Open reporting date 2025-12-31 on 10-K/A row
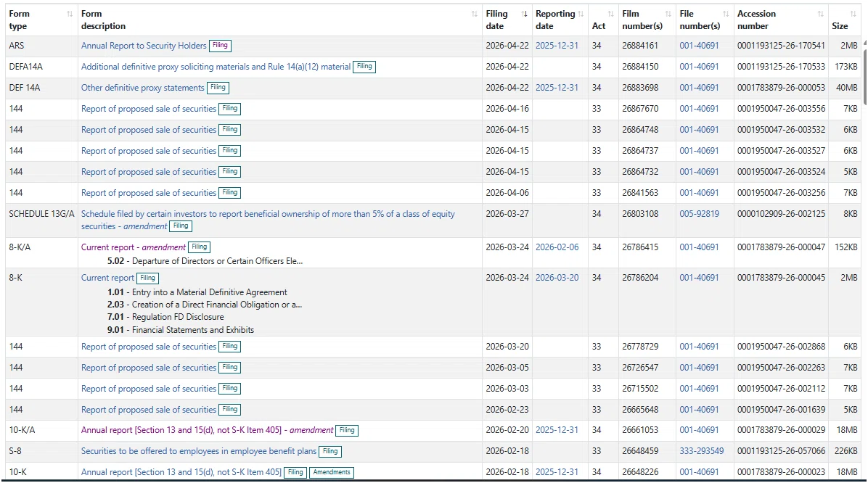The width and height of the screenshot is (868, 483). 557,430
